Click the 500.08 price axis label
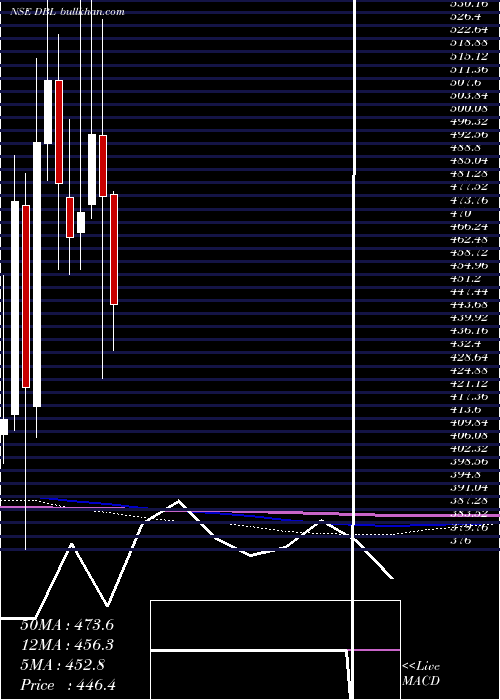This screenshot has height=700, width=500. pos(470,108)
